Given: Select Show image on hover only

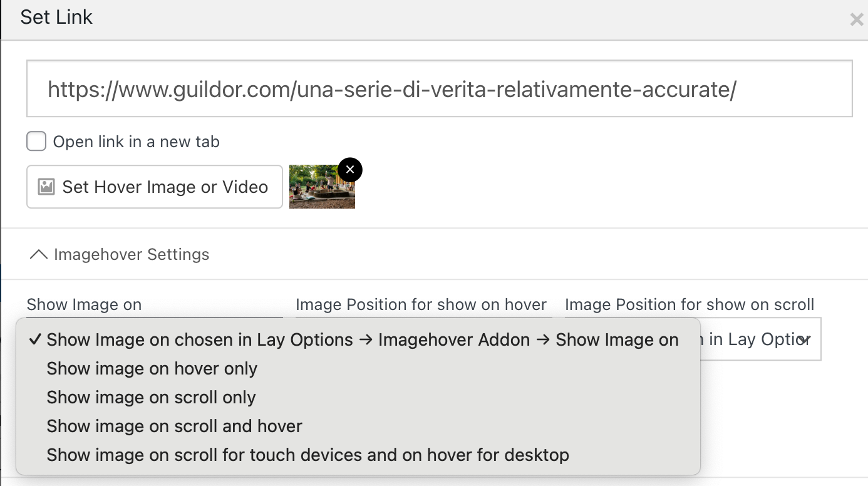Looking at the screenshot, I should click(152, 368).
